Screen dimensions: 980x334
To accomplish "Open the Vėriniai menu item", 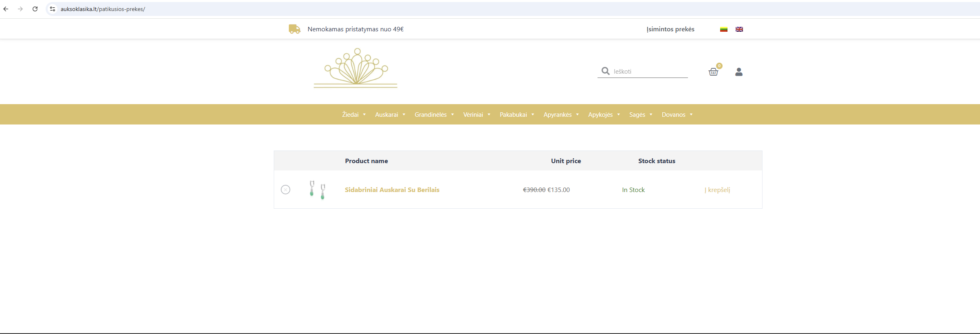I will tap(473, 115).
